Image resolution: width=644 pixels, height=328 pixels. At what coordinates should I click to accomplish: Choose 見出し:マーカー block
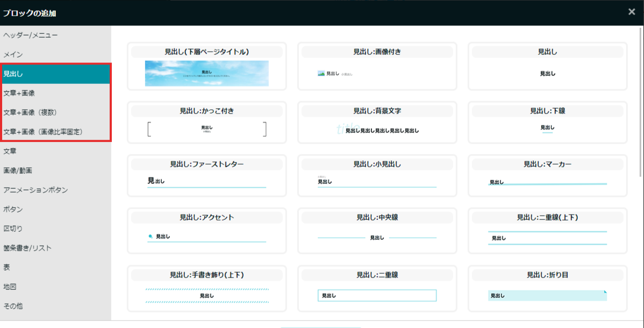[547, 176]
